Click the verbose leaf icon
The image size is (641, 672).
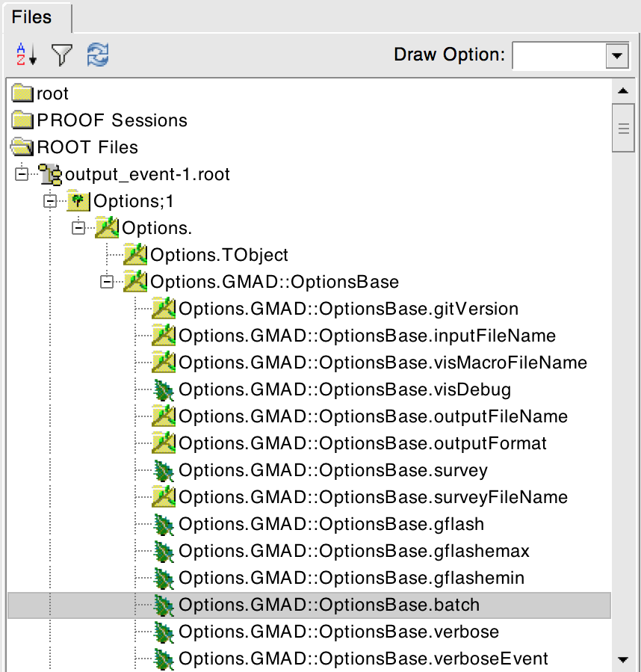pyautogui.click(x=164, y=632)
